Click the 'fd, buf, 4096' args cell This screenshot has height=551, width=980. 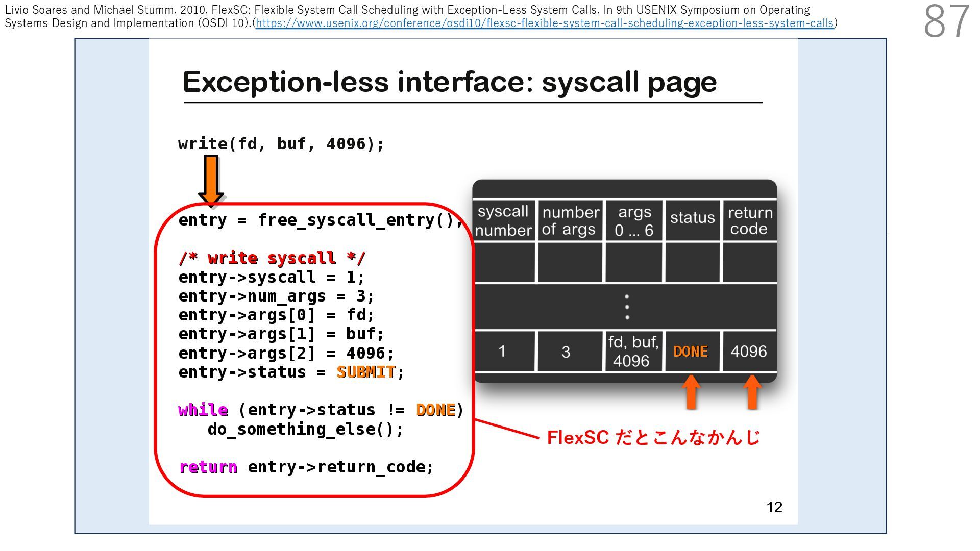(633, 352)
